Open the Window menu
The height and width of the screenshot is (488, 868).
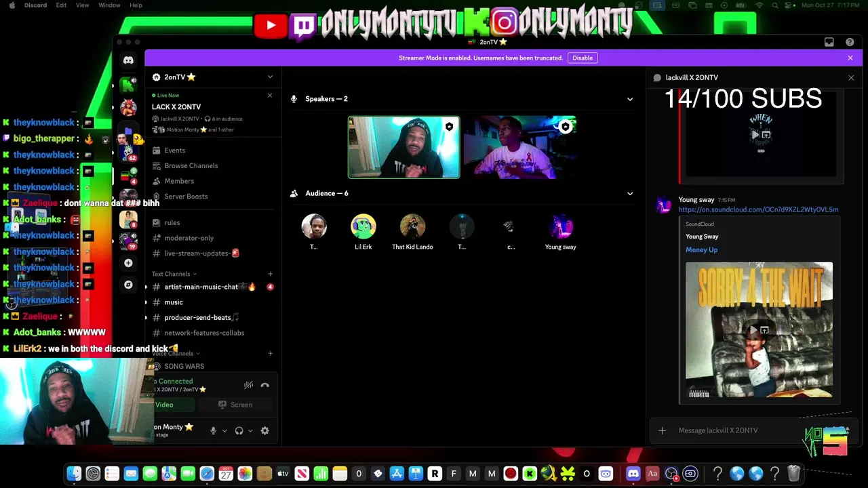tap(109, 5)
